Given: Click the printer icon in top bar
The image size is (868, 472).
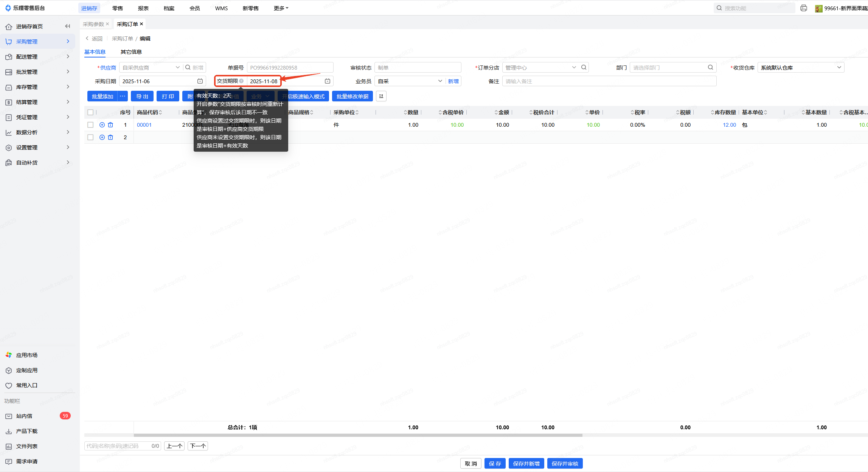Looking at the screenshot, I should tap(804, 8).
